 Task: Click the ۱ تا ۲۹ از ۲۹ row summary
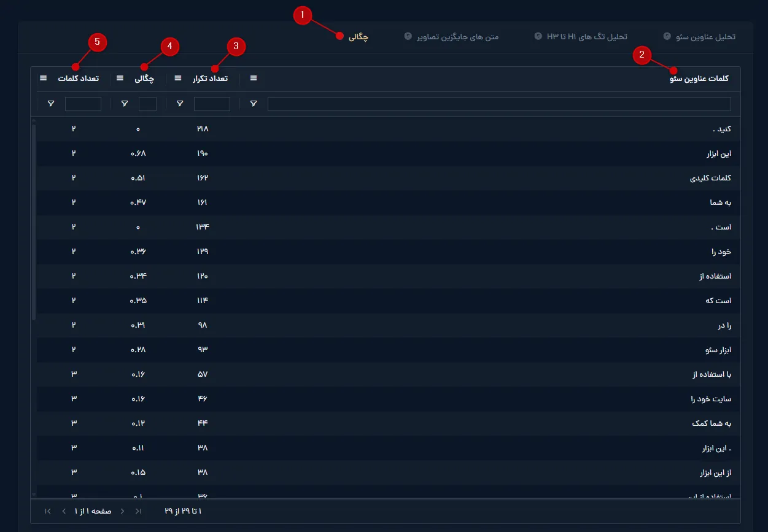[183, 511]
